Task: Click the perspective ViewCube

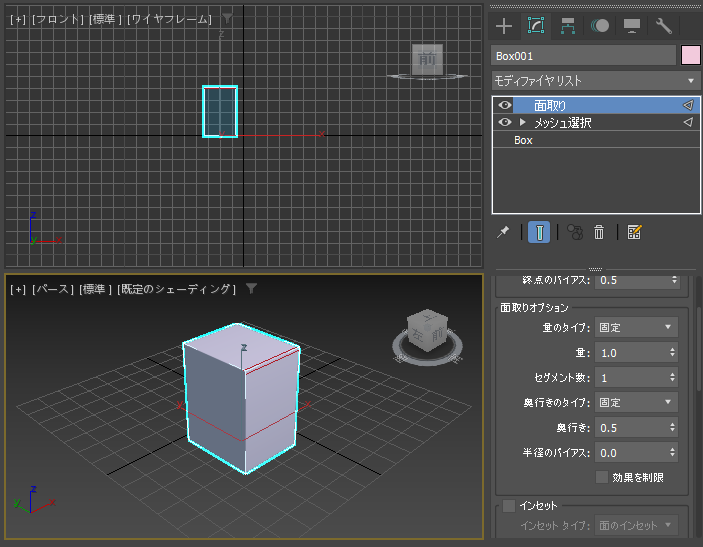Action: [427, 330]
